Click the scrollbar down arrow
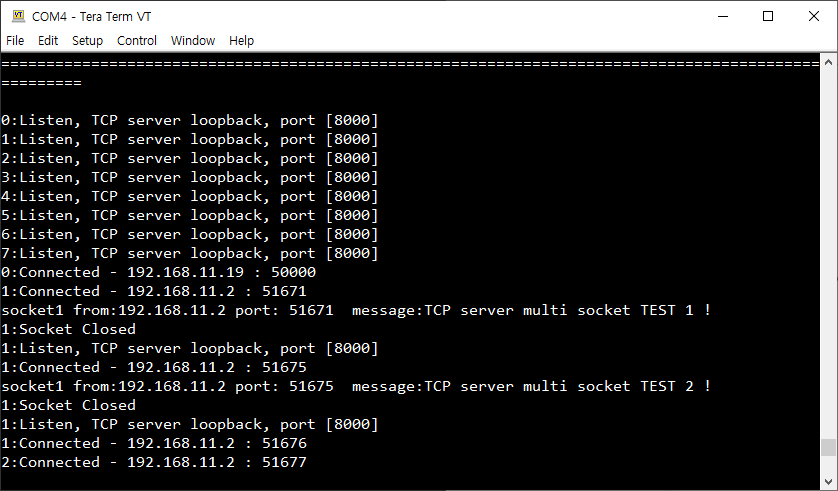Viewport: 838px width, 491px height. point(828,481)
